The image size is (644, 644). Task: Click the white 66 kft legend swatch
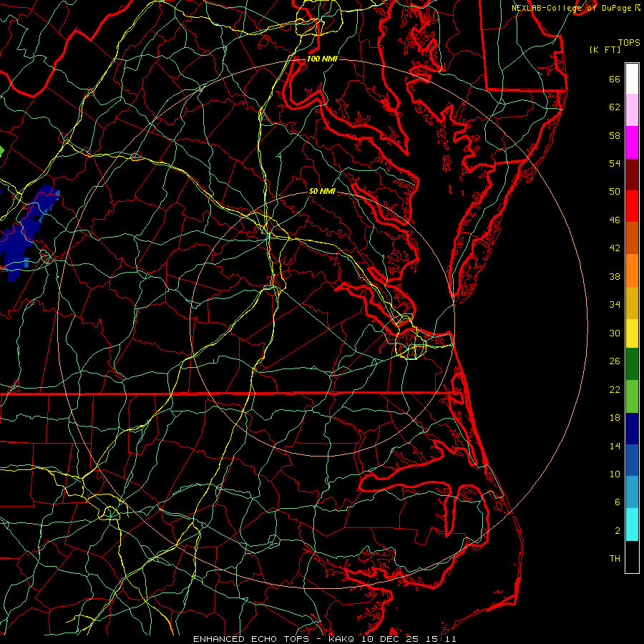(x=632, y=79)
